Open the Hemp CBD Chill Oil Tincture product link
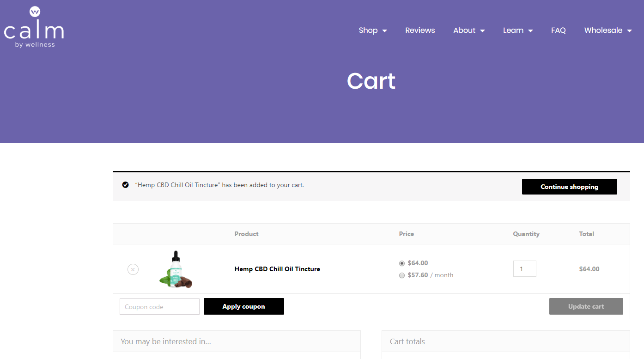Image resolution: width=644 pixels, height=359 pixels. (277, 269)
